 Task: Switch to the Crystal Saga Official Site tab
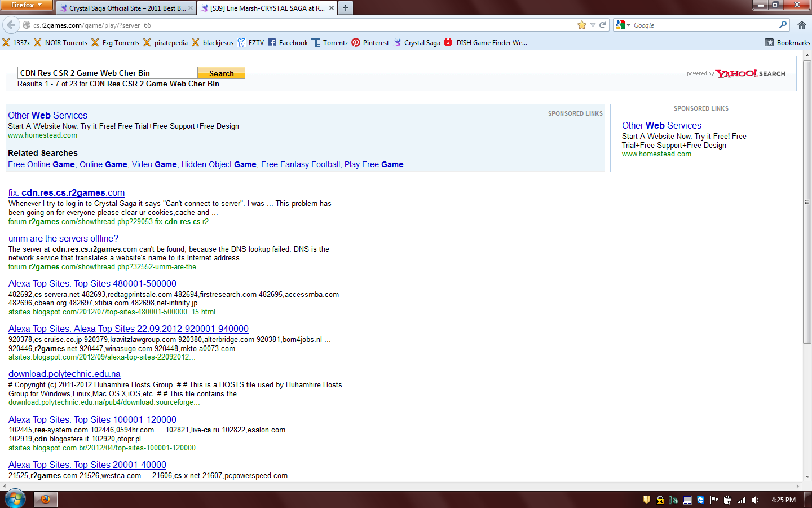[126, 8]
